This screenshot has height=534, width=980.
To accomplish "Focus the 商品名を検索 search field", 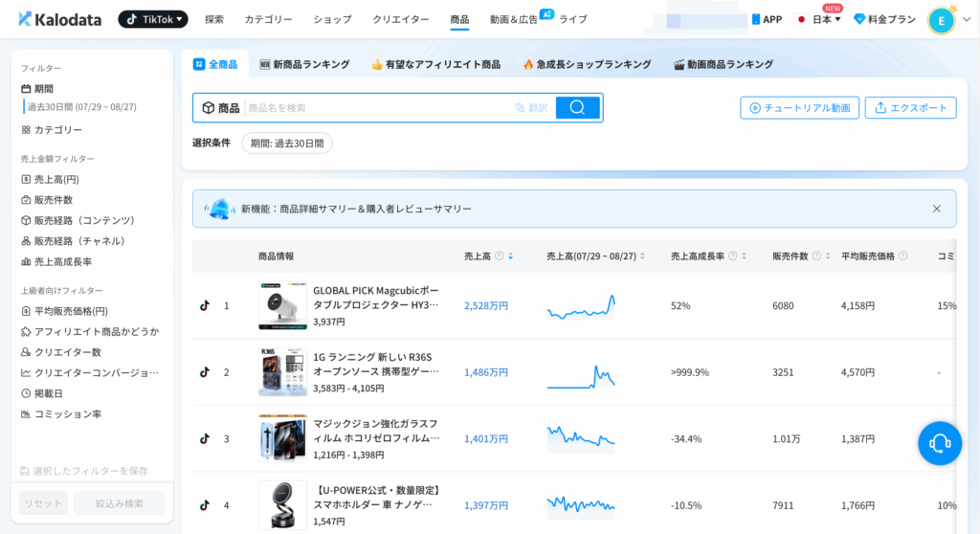I will pos(377,108).
